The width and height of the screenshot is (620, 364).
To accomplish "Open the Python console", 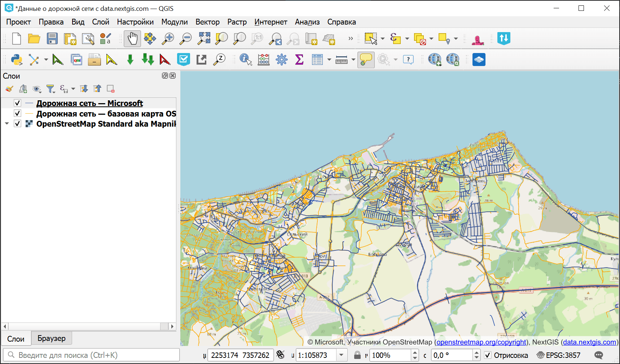I will pos(17,60).
